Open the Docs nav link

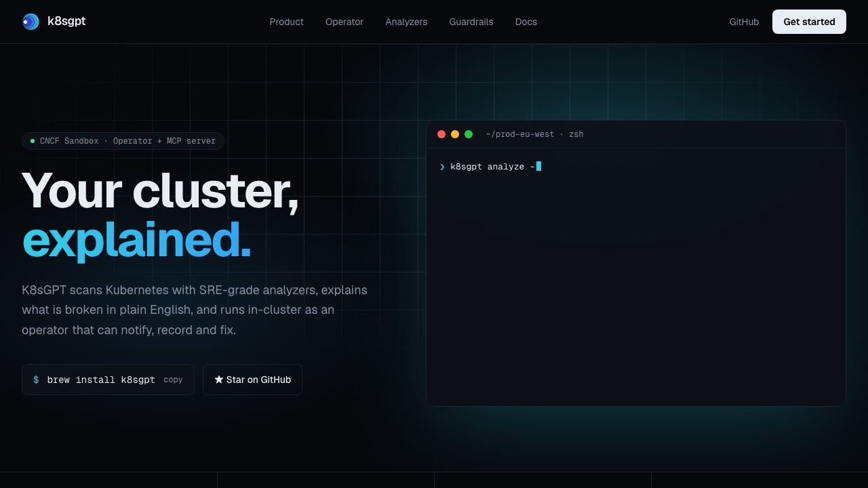(x=526, y=22)
